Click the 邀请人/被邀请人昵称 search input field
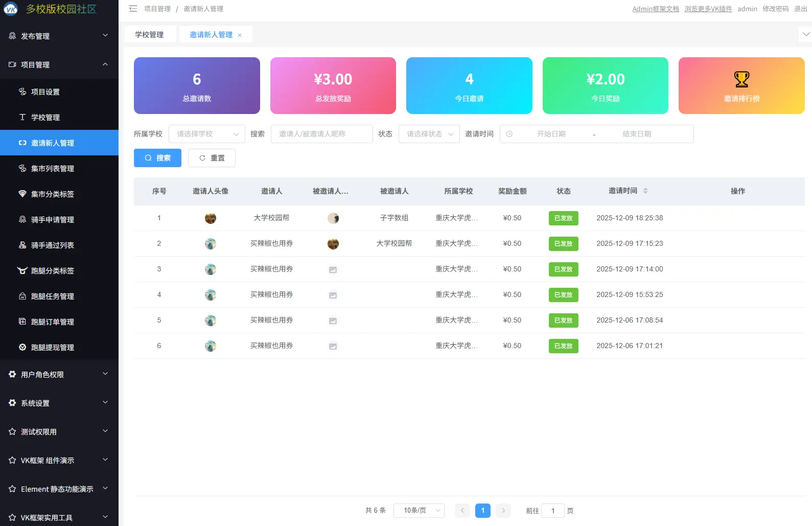Viewport: 812px width, 526px height. (x=321, y=134)
